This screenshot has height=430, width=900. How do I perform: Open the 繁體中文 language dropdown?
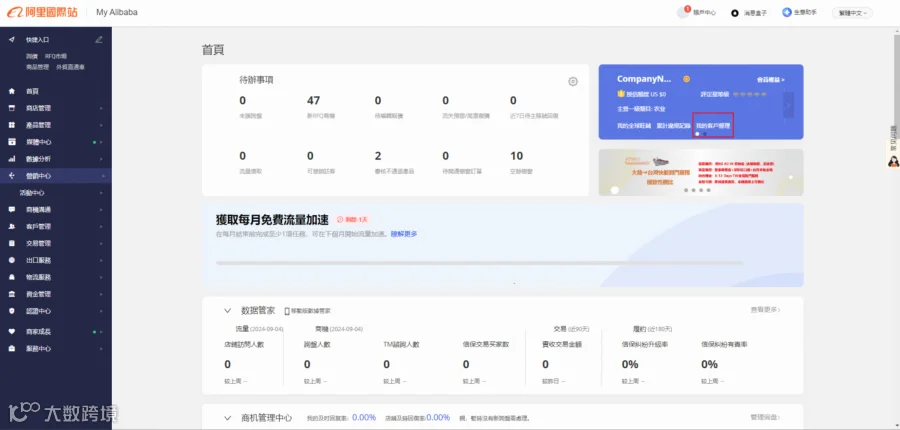click(x=852, y=13)
